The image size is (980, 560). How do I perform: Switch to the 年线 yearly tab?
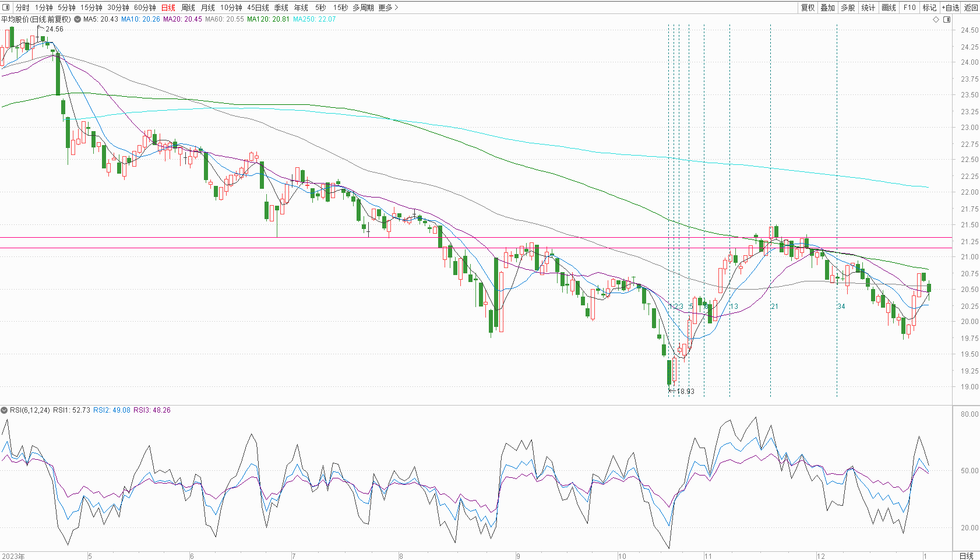[x=301, y=8]
